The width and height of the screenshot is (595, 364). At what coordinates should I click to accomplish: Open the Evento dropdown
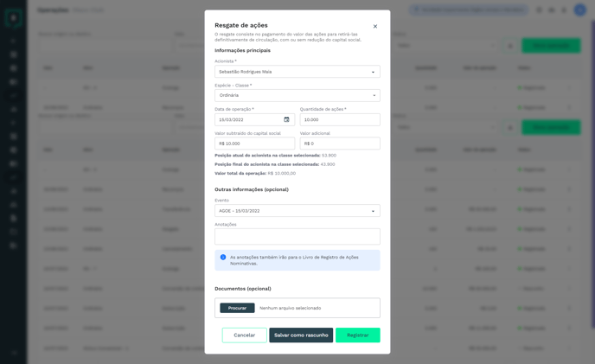(297, 211)
